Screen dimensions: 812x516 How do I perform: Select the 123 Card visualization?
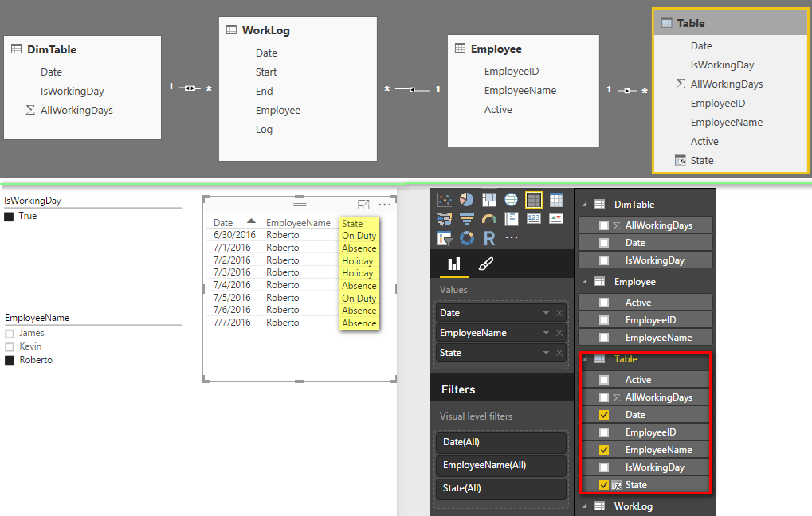pos(533,218)
